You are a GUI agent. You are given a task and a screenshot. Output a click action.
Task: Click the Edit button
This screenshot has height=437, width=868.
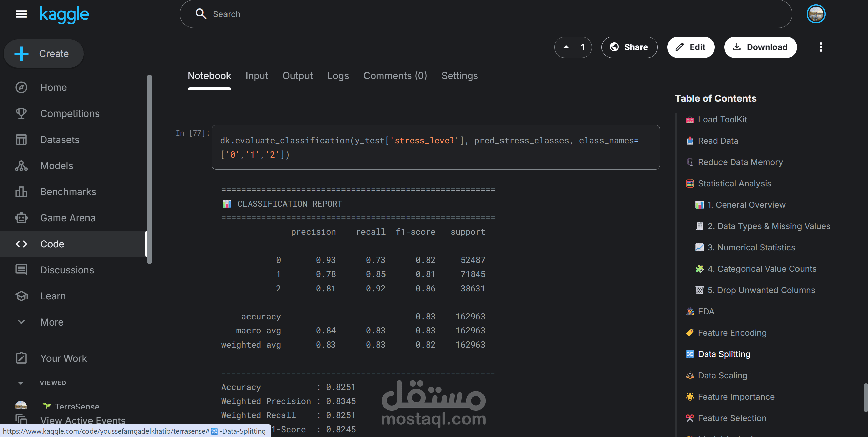click(x=691, y=47)
